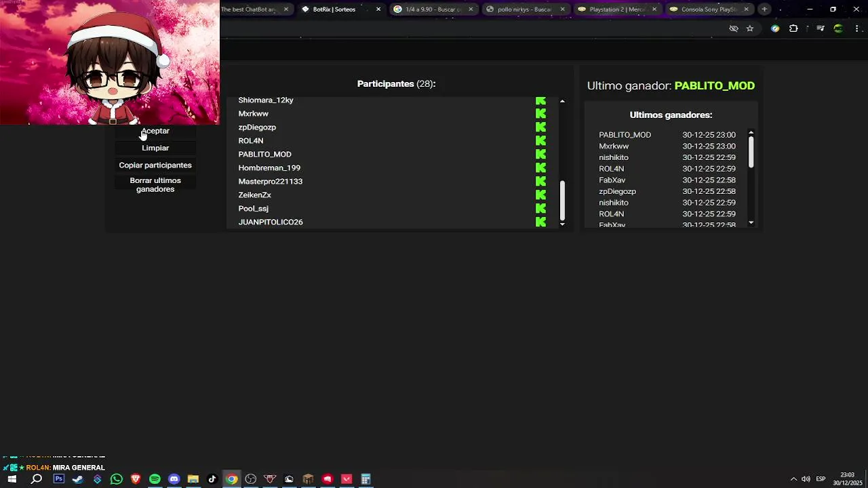Viewport: 868px width, 488px height.
Task: Click Borrar ultimos ganadores button
Action: tap(155, 185)
